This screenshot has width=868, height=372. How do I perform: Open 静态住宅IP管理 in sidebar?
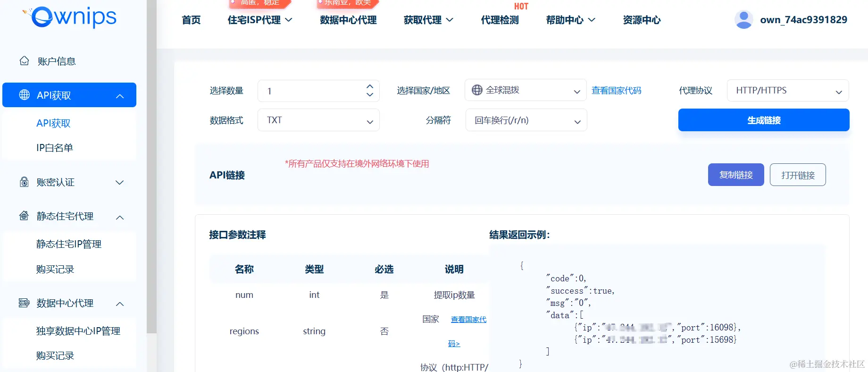pos(69,244)
